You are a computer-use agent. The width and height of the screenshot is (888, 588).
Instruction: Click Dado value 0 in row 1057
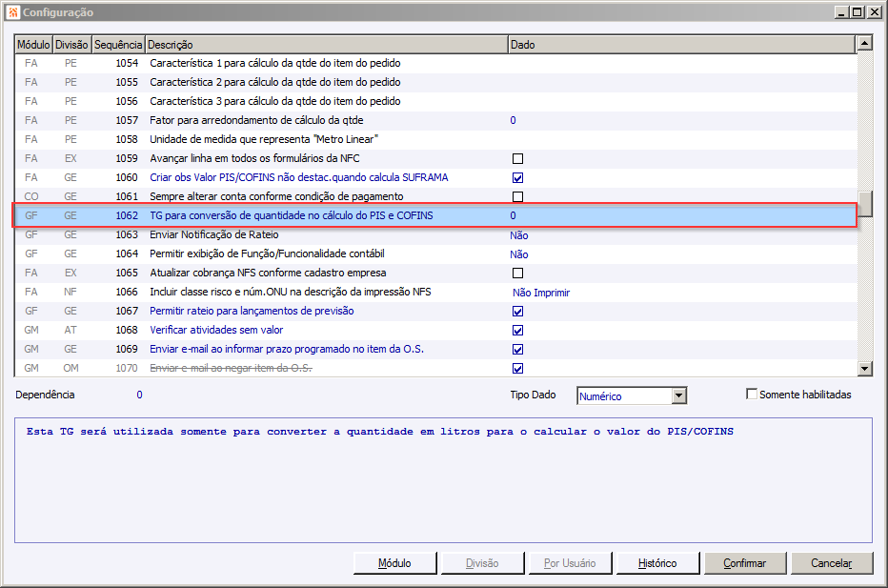(514, 121)
